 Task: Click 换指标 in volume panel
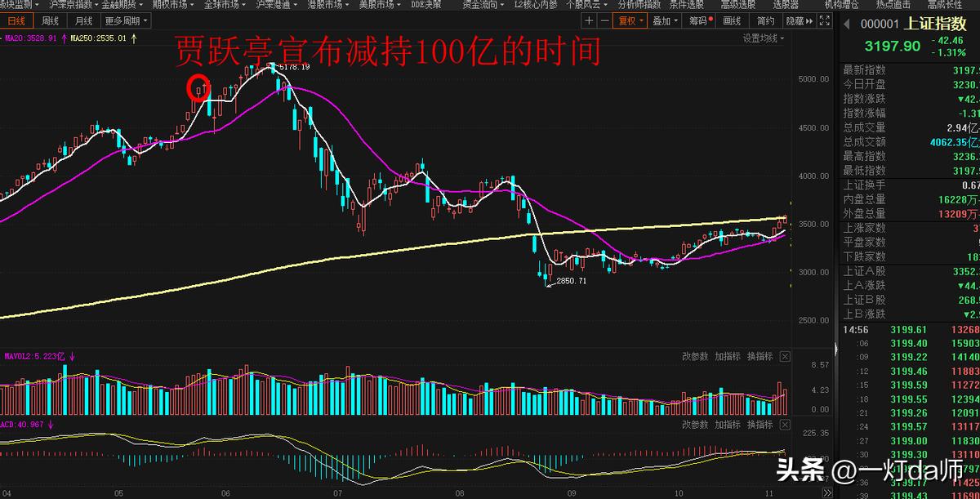pos(759,357)
